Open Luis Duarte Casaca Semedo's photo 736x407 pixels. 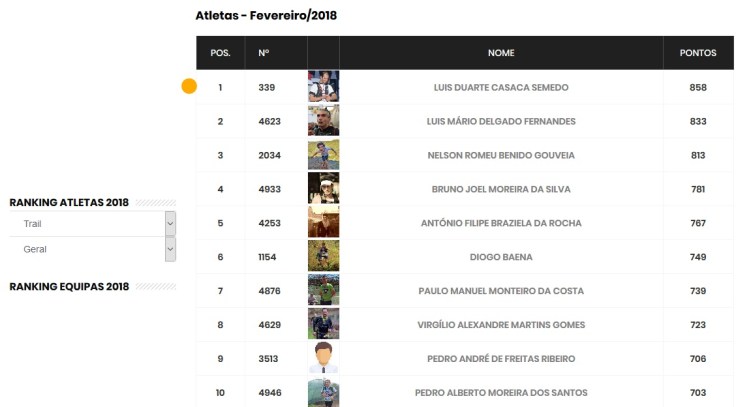pyautogui.click(x=323, y=87)
